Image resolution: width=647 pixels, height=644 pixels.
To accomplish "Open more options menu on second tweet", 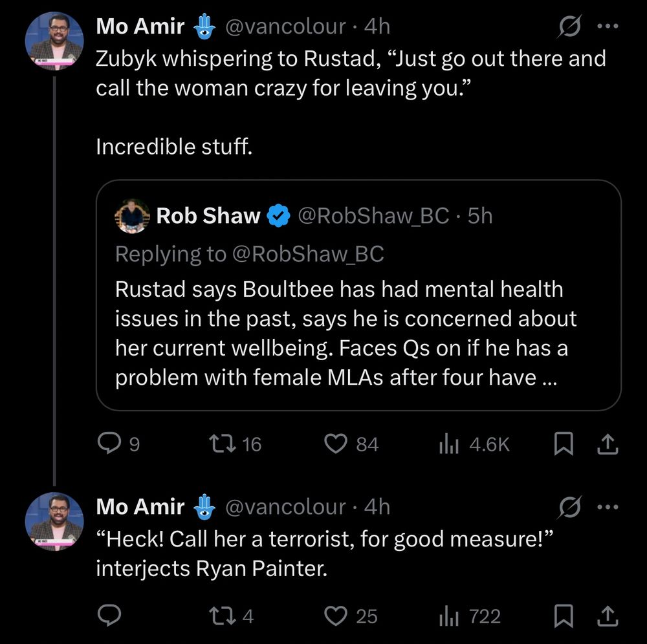I will (x=608, y=507).
